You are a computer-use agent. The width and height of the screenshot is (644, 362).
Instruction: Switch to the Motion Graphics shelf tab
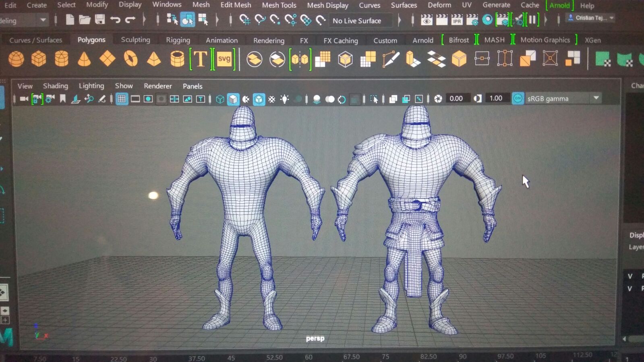click(x=545, y=40)
